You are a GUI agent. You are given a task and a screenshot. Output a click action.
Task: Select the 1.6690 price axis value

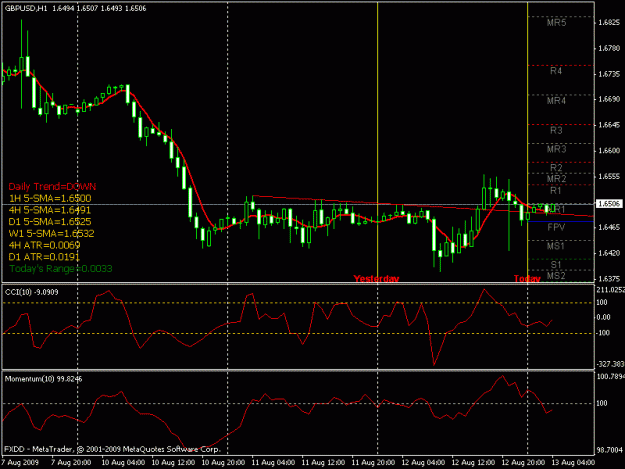tap(609, 99)
